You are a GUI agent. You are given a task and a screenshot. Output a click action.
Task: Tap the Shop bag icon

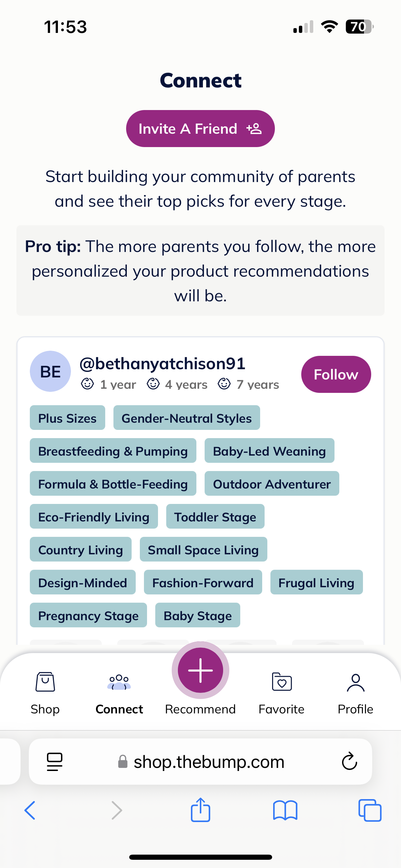[x=45, y=682]
